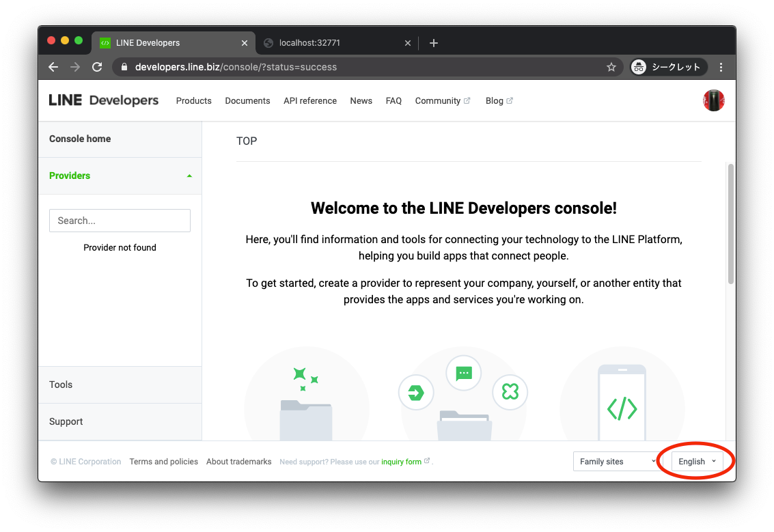Click the LINE Corporation copyright text
Viewport: 774px width, 532px height.
pyautogui.click(x=85, y=462)
